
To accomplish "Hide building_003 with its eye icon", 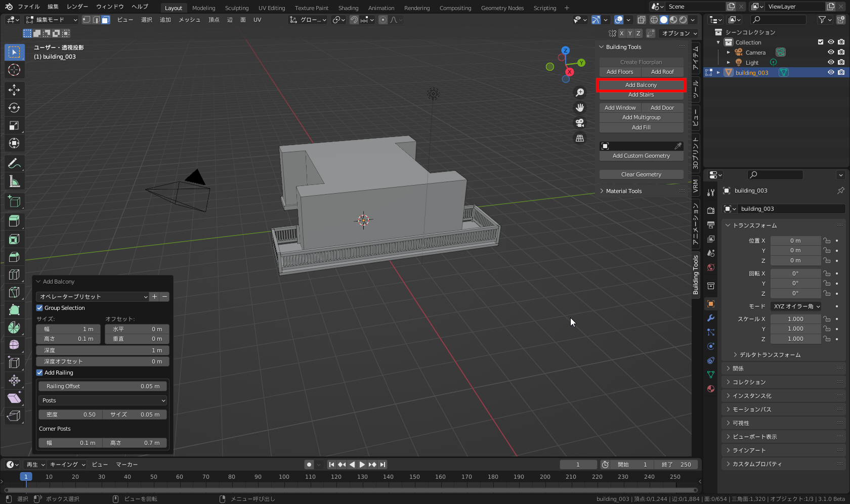I will coord(831,72).
